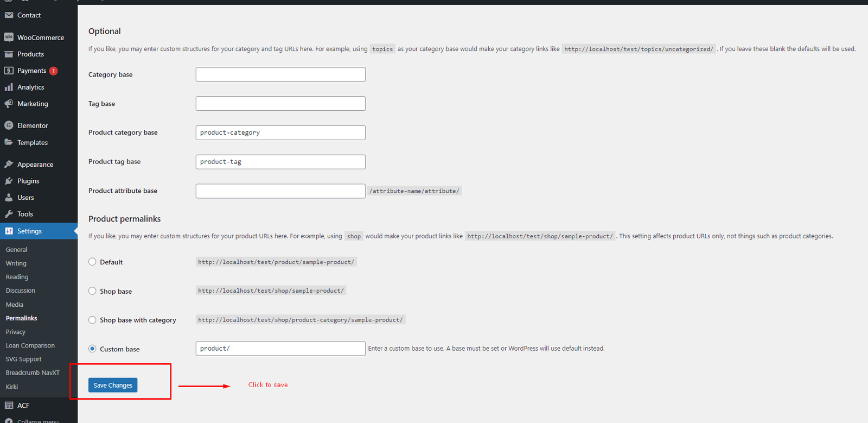
Task: Click the ACF sidebar icon
Action: point(9,405)
